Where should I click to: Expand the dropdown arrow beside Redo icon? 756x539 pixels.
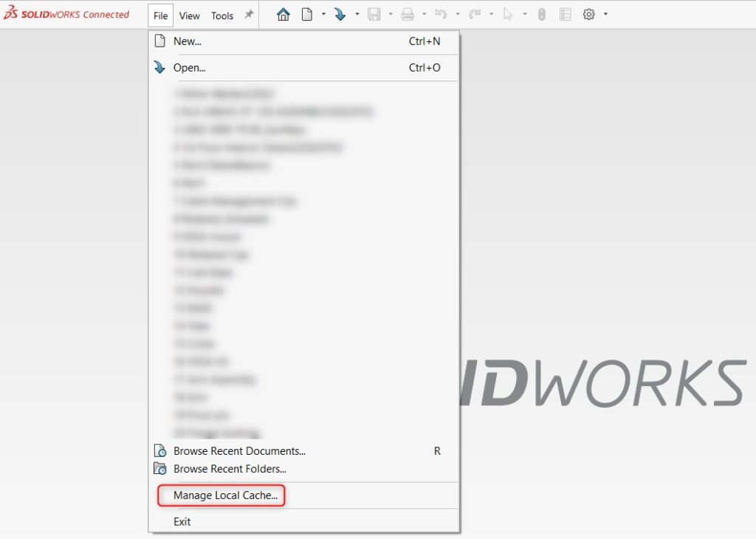coord(491,15)
